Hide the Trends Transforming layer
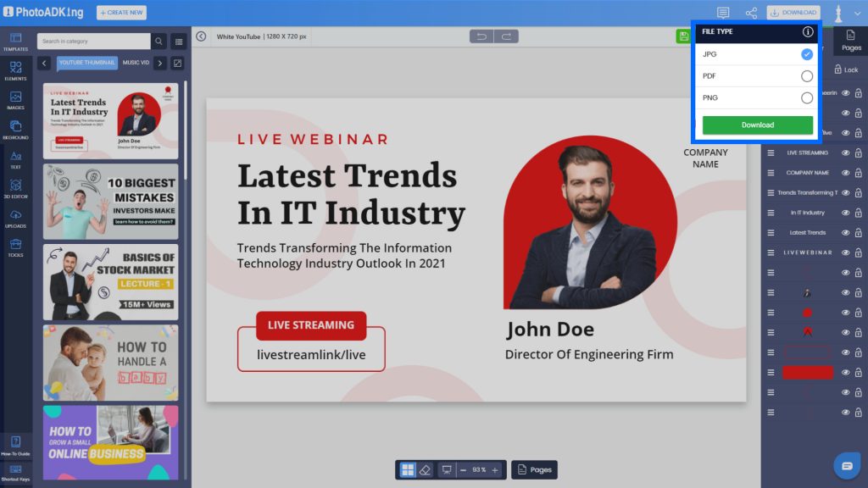Screen dimensions: 868x488 coord(845,192)
